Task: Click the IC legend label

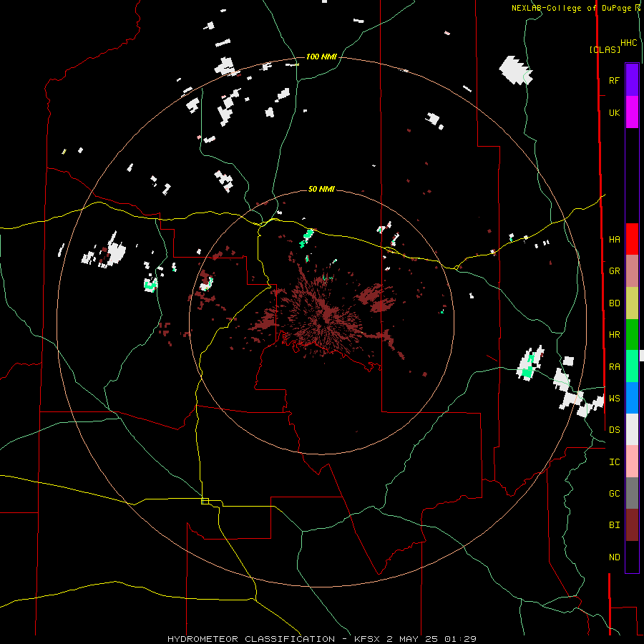Action: [614, 462]
